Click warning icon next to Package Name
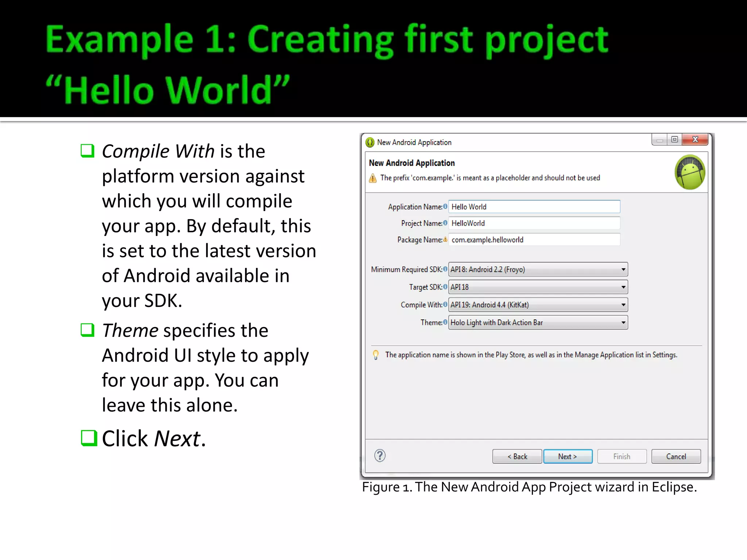The image size is (747, 560). pyautogui.click(x=445, y=239)
